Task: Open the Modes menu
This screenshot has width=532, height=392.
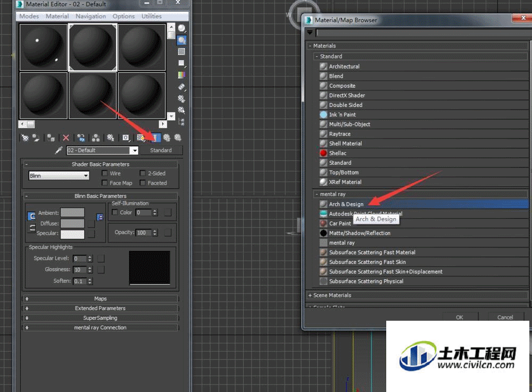Action: [29, 16]
